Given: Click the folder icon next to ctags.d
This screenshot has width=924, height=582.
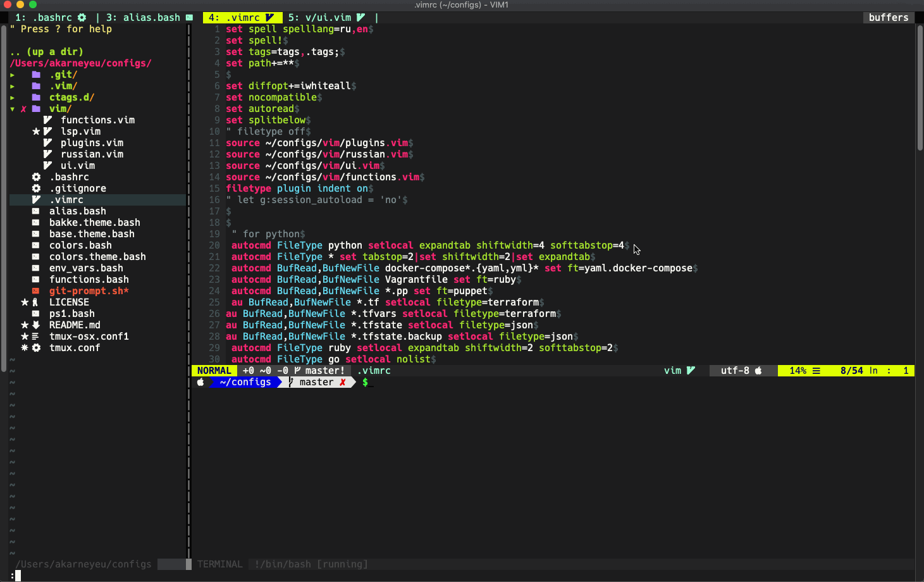Looking at the screenshot, I should coord(36,97).
